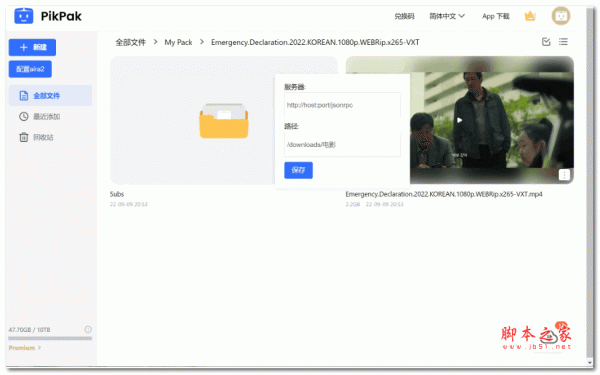Image resolution: width=600 pixels, height=375 pixels.
Task: Open more options on video thumbnail
Action: (564, 174)
